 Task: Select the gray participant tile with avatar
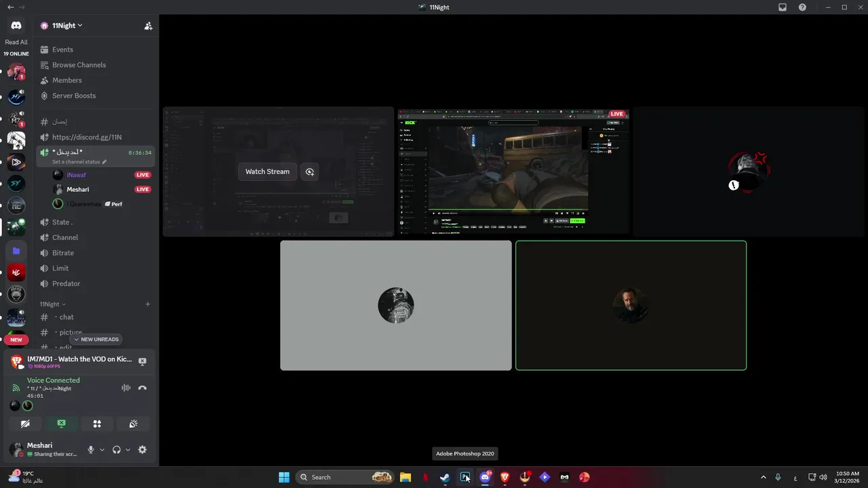coord(396,306)
